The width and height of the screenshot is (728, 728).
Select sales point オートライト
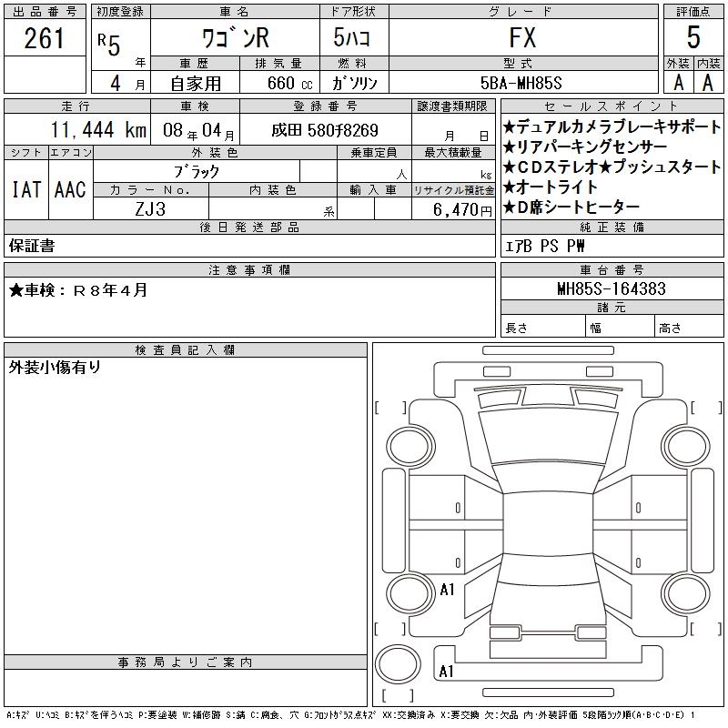click(x=551, y=187)
